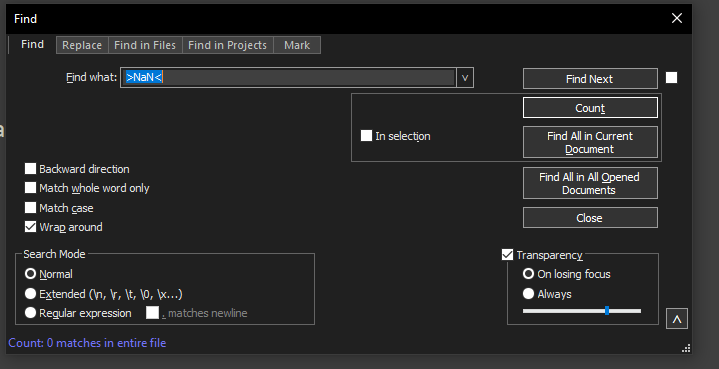719x369 pixels.
Task: Toggle the matches newline checkbox
Action: (x=152, y=313)
